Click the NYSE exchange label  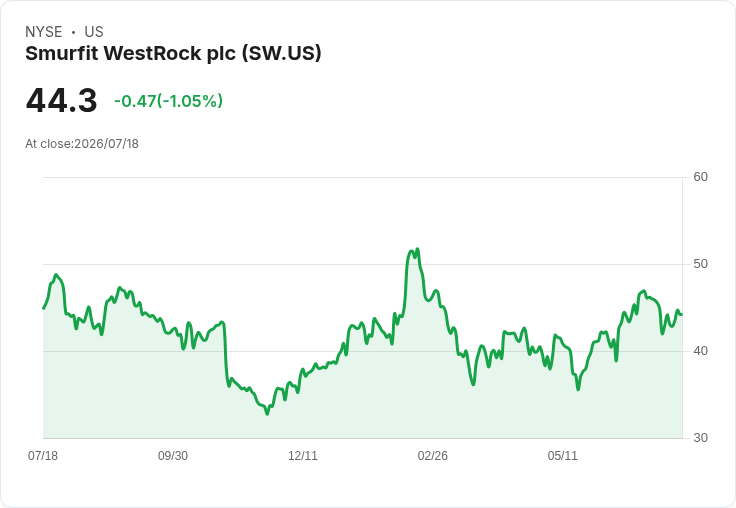pyautogui.click(x=44, y=32)
